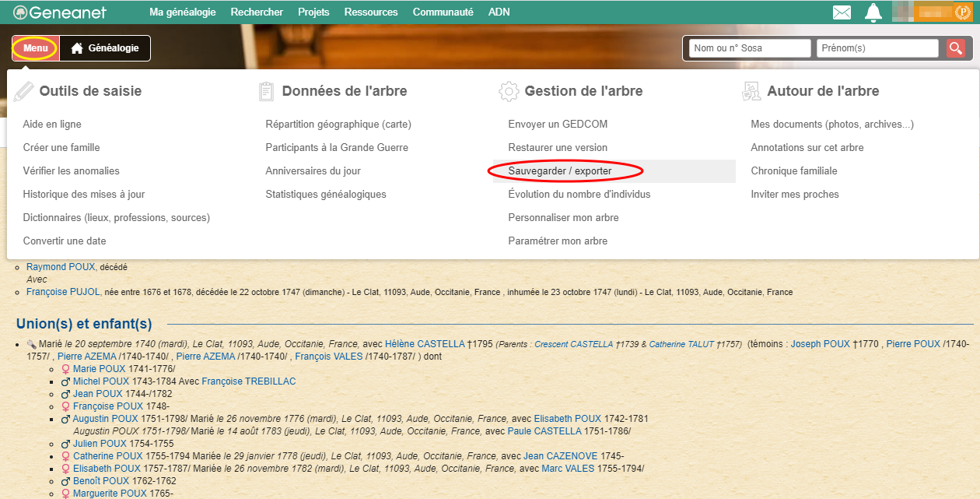Click the marriage edit icon before Marié

[x=31, y=344]
